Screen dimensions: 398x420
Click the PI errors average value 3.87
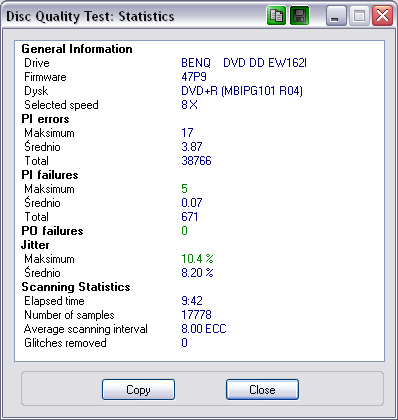click(x=192, y=147)
